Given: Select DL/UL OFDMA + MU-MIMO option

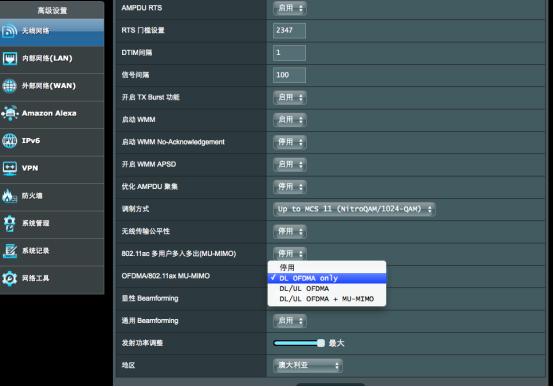Looking at the screenshot, I should pyautogui.click(x=327, y=299).
